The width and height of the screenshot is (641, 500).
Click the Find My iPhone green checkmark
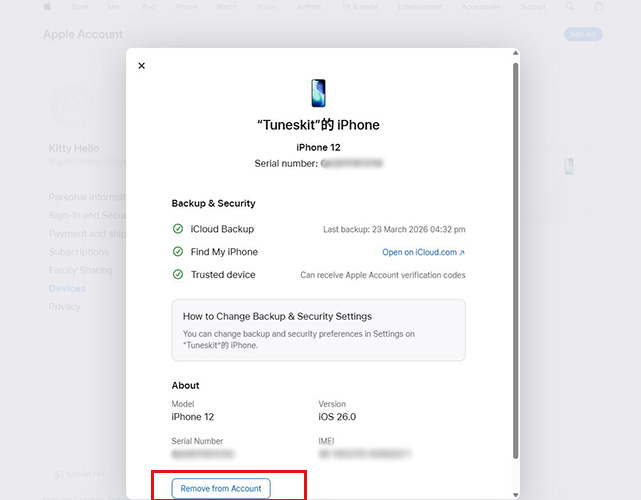coord(178,251)
